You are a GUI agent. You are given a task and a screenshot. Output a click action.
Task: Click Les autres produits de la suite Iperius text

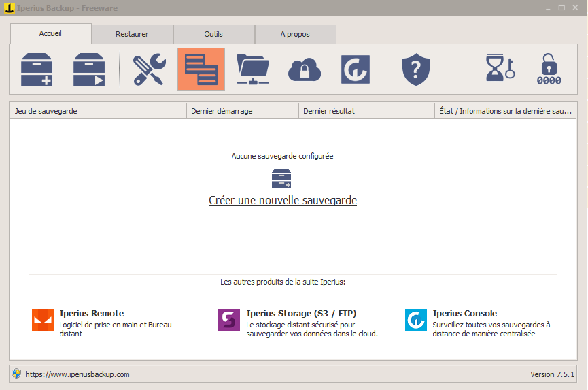click(283, 282)
